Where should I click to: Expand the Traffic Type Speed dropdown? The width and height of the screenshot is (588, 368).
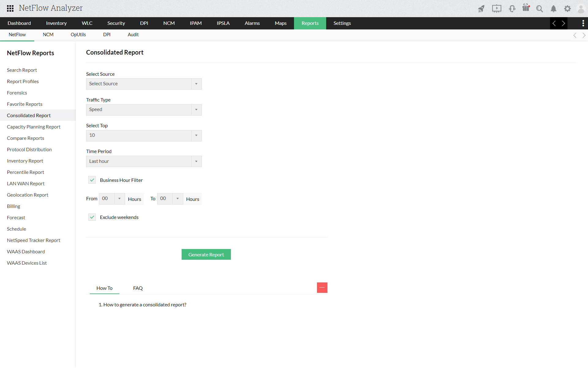pos(196,109)
